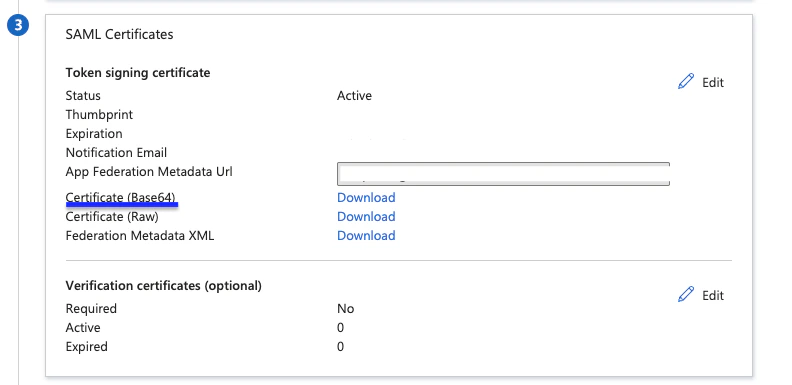This screenshot has width=792, height=385.
Task: Download the Certificate (Raw) file
Action: (366, 217)
